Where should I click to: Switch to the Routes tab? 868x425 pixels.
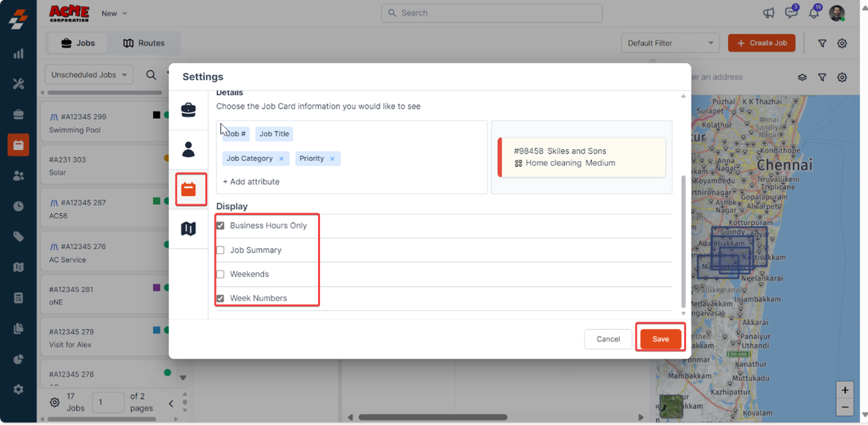[x=144, y=43]
